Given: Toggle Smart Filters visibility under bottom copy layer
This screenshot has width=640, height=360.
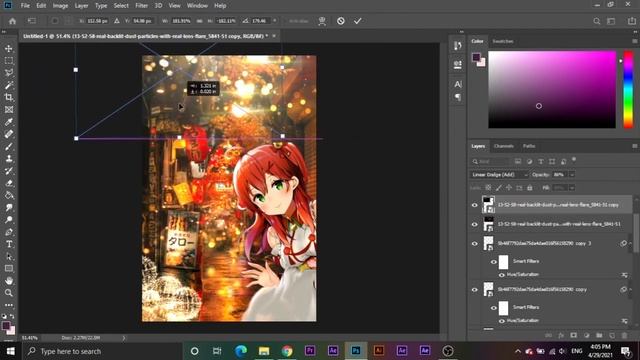Looking at the screenshot, I should (x=493, y=308).
